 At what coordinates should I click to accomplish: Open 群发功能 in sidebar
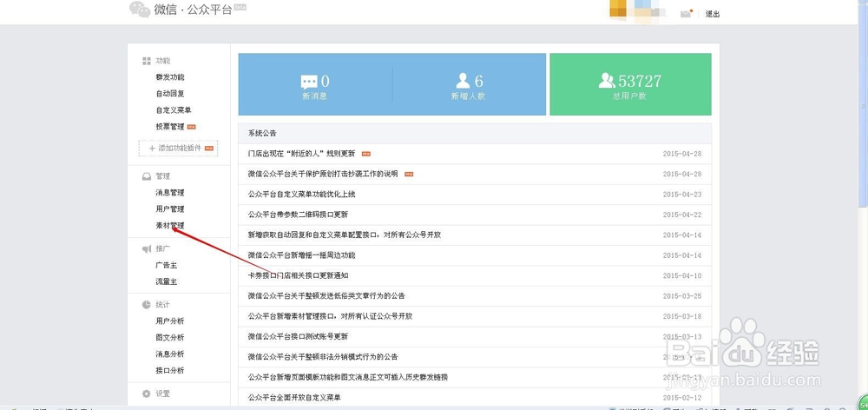(170, 77)
